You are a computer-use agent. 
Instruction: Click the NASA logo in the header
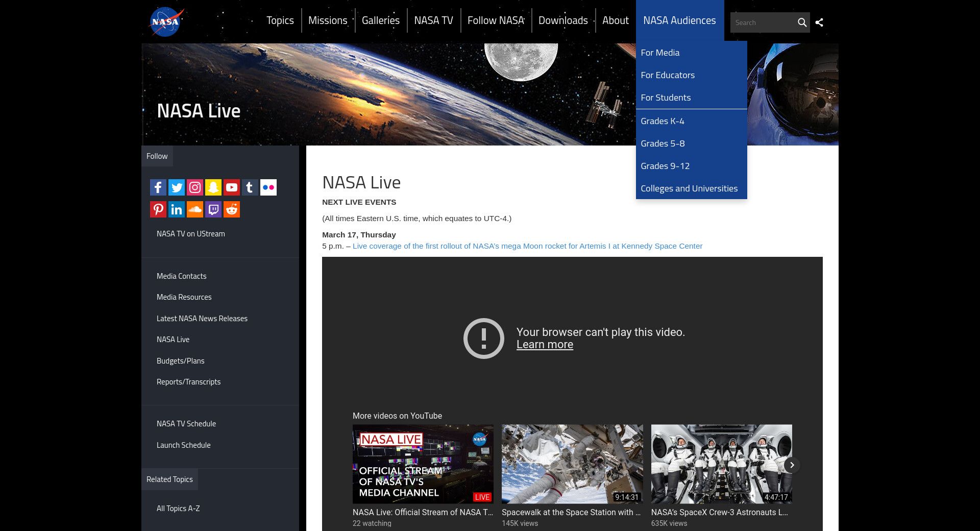coord(165,21)
